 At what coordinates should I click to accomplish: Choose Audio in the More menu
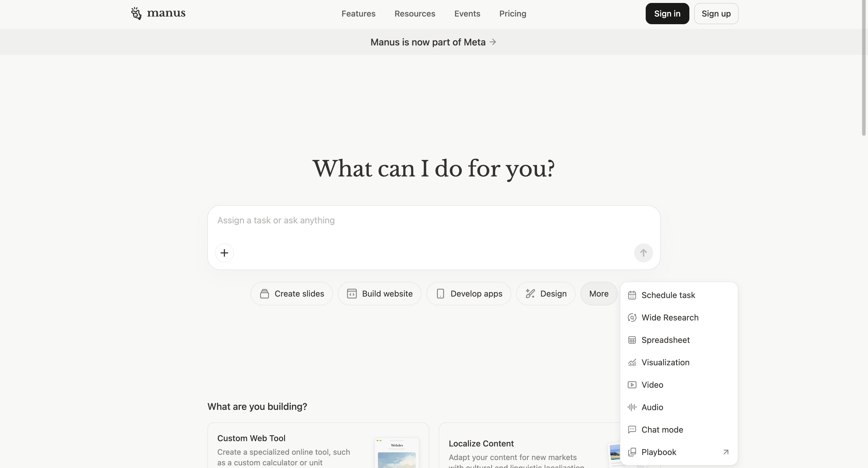(679, 408)
